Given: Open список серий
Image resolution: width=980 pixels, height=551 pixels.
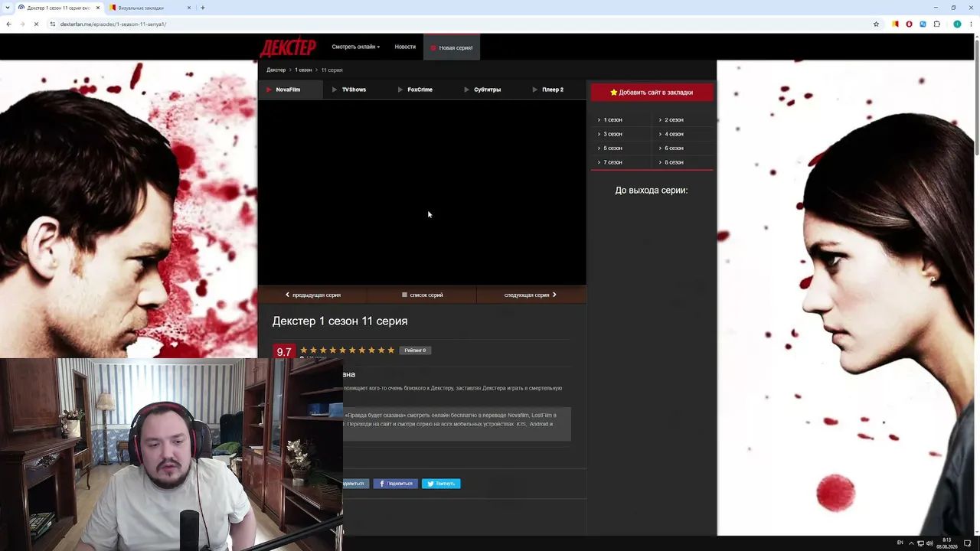Looking at the screenshot, I should 422,295.
